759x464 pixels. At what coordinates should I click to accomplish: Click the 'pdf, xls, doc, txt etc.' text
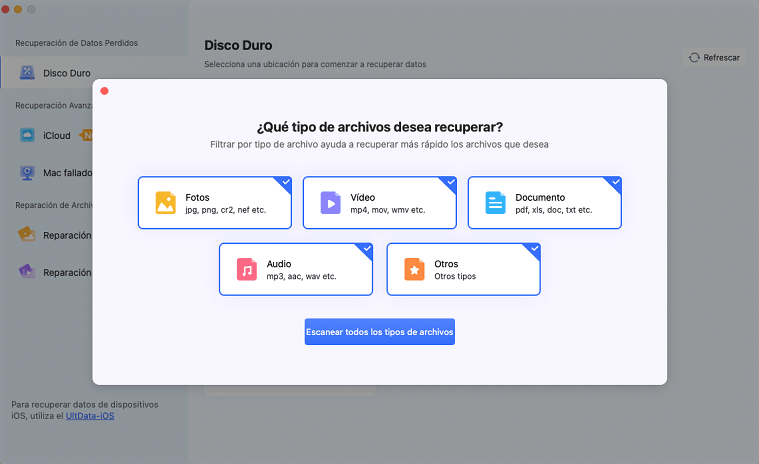(554, 210)
